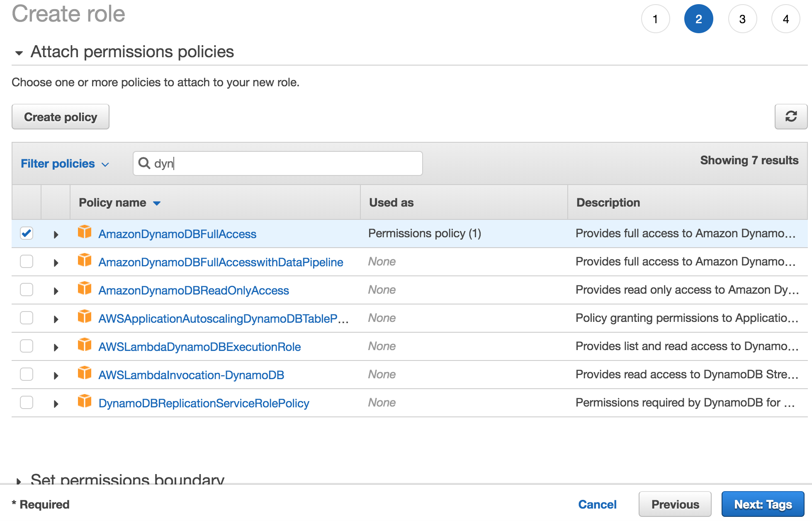Uncheck AmazonDynamoDBFullAccess policy checkbox

tap(27, 233)
